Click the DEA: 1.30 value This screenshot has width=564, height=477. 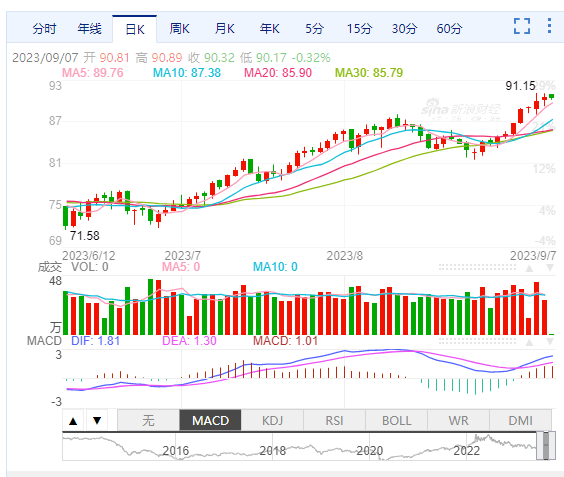(189, 341)
